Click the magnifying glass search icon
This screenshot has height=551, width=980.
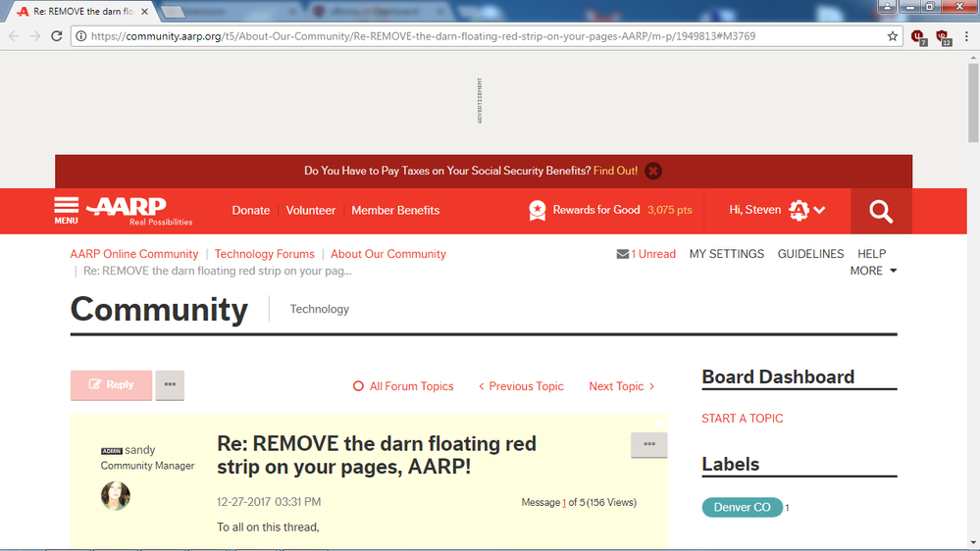coord(881,211)
